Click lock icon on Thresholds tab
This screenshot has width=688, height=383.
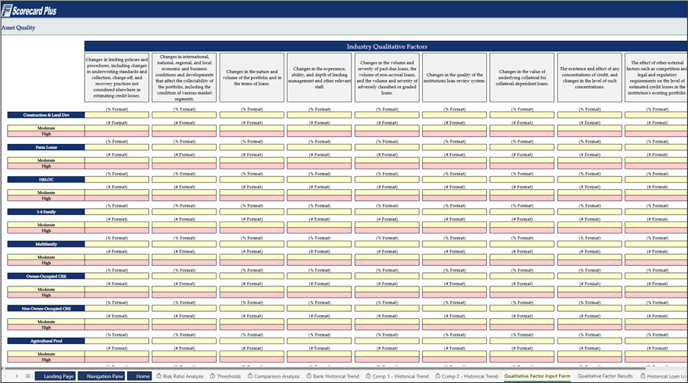[212, 376]
